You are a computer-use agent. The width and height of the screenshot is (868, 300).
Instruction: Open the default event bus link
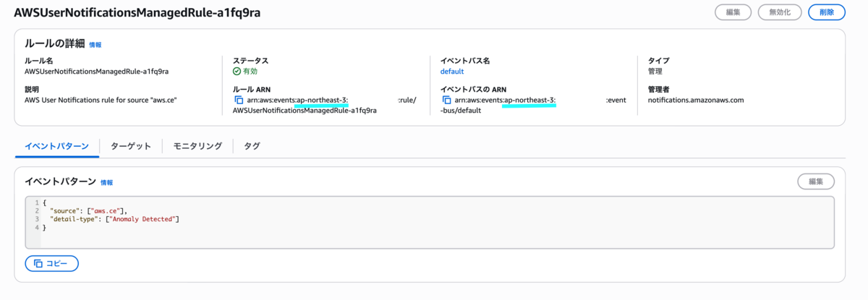pos(452,72)
